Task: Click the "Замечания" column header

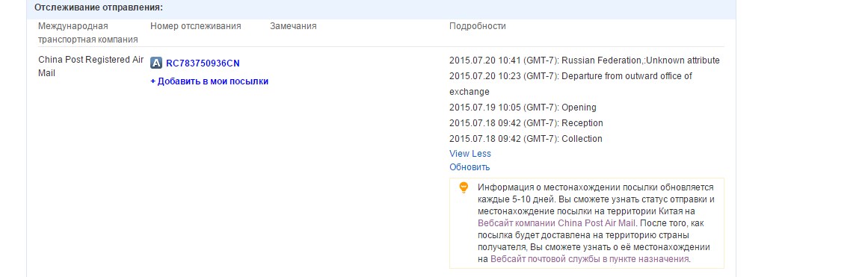Action: click(x=293, y=26)
